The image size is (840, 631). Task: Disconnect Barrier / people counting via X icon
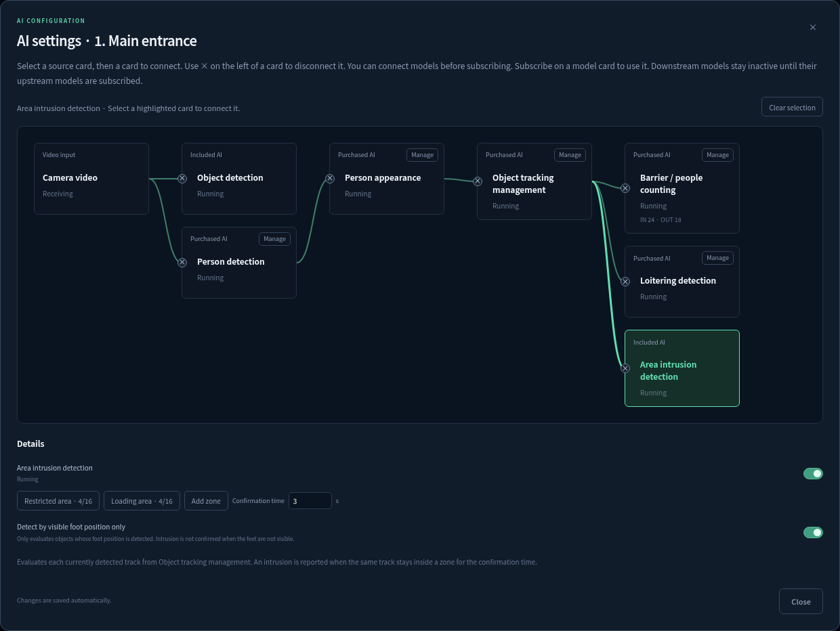point(625,188)
